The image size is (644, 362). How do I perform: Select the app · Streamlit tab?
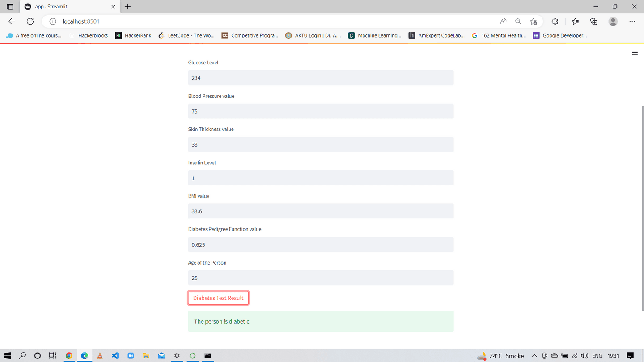click(70, 7)
